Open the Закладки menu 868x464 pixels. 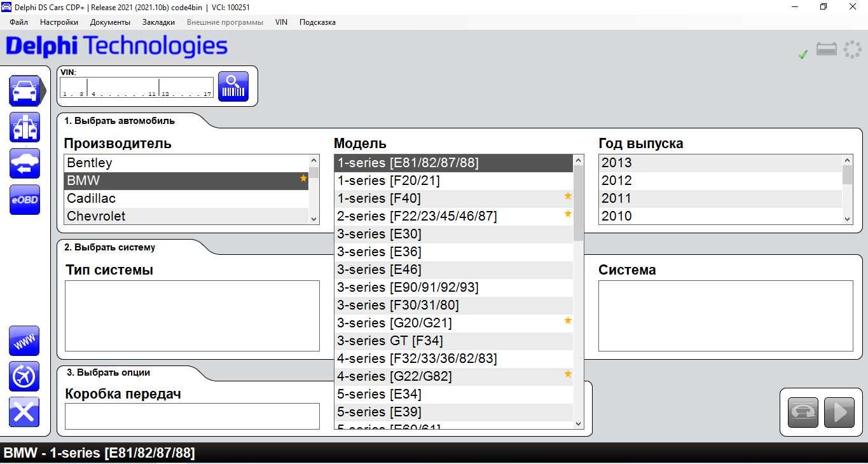(x=158, y=22)
